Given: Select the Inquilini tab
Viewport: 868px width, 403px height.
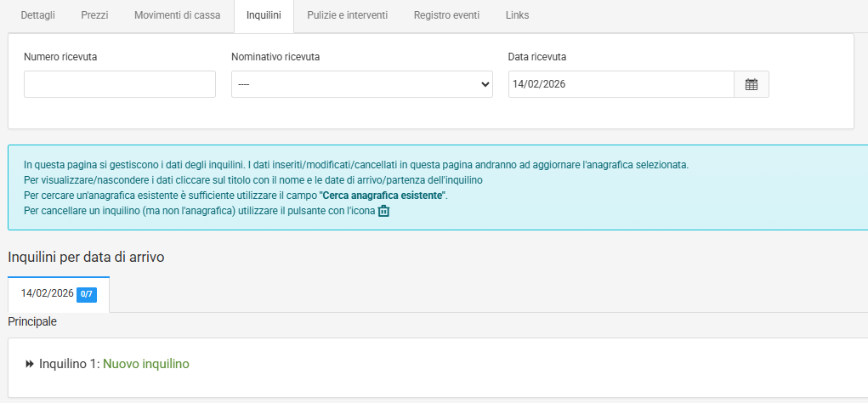Looking at the screenshot, I should pyautogui.click(x=264, y=15).
